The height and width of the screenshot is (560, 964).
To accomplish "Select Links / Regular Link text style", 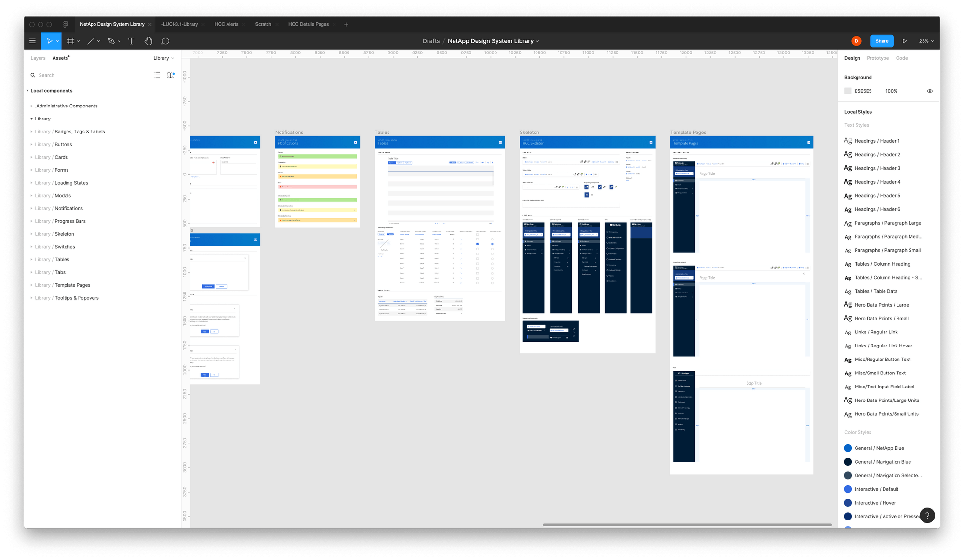I will pyautogui.click(x=876, y=332).
